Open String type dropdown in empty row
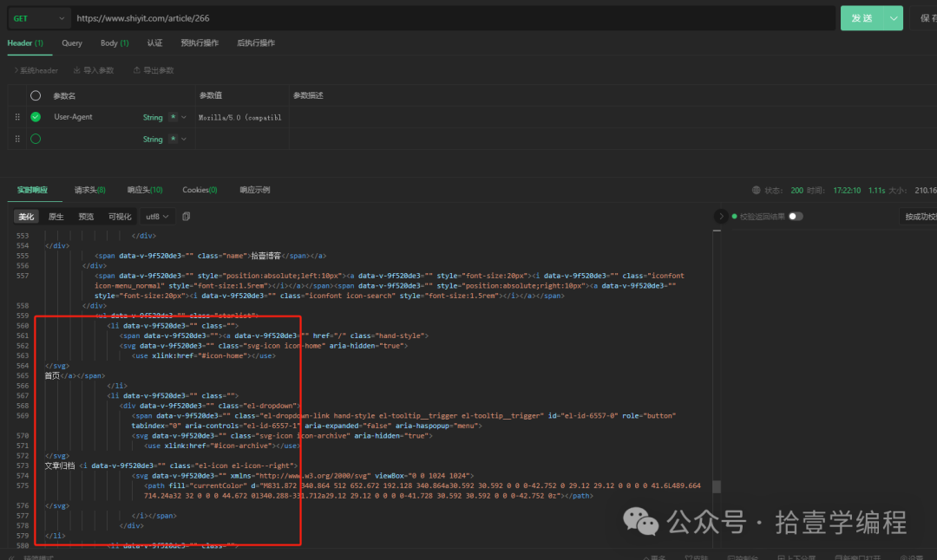The height and width of the screenshot is (560, 937). 153,139
